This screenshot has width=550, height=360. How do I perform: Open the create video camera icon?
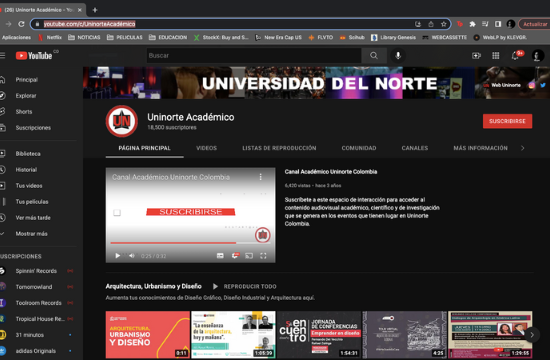tap(476, 55)
